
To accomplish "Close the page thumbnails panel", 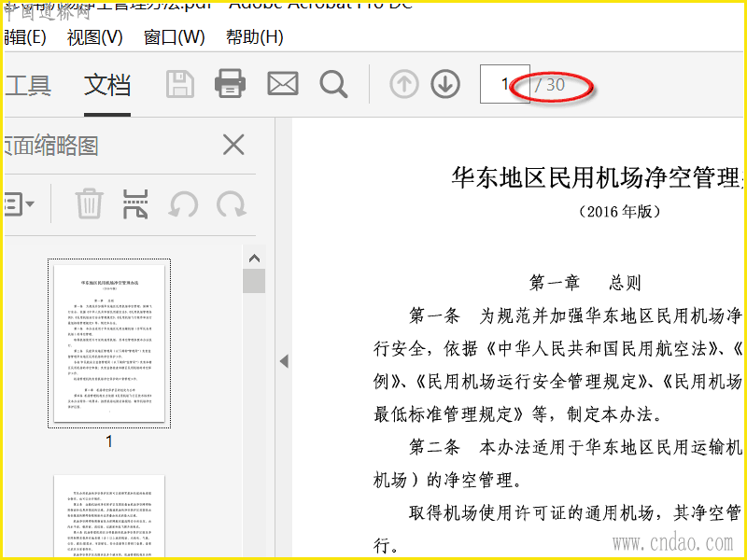I will pyautogui.click(x=233, y=145).
